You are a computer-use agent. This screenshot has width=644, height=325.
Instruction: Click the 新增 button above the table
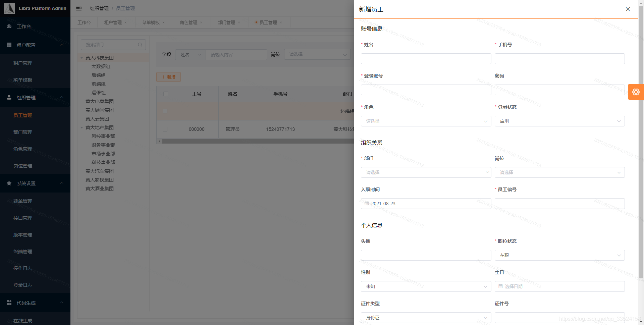tap(168, 77)
